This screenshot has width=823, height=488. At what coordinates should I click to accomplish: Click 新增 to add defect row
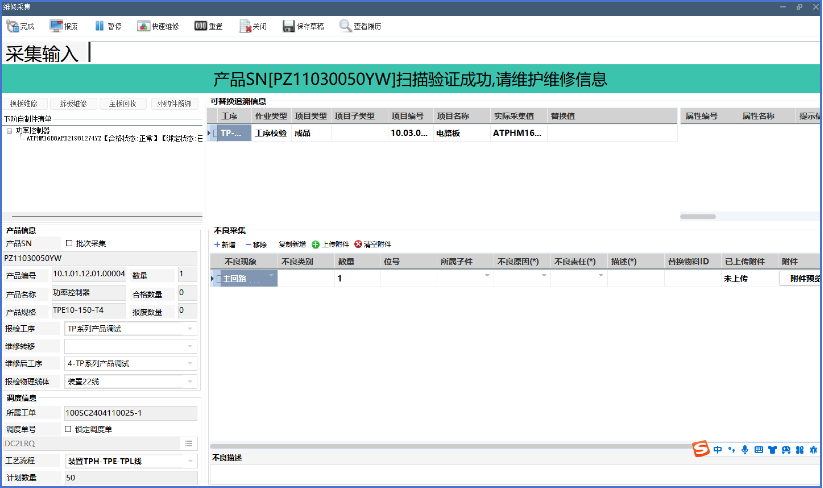225,244
